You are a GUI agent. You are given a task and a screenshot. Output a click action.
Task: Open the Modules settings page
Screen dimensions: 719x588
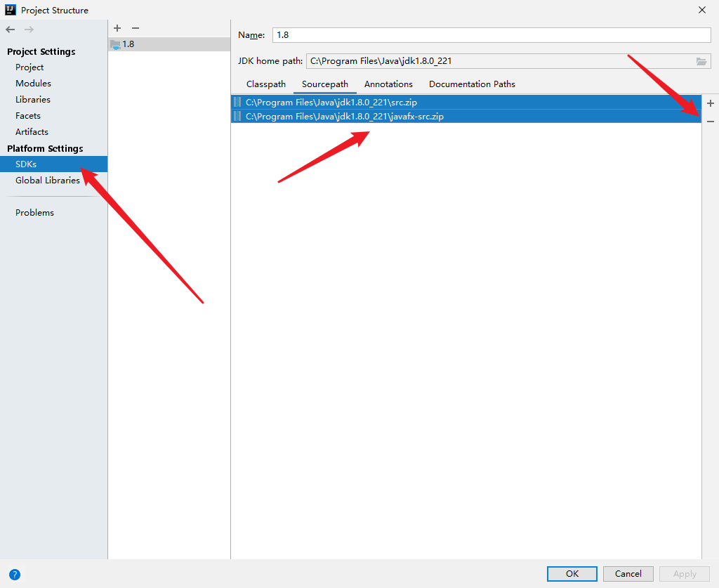point(33,83)
